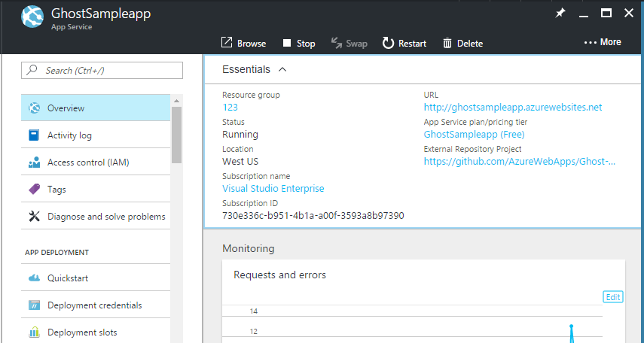Click the Browse toolbar icon
The height and width of the screenshot is (343, 644).
click(227, 43)
